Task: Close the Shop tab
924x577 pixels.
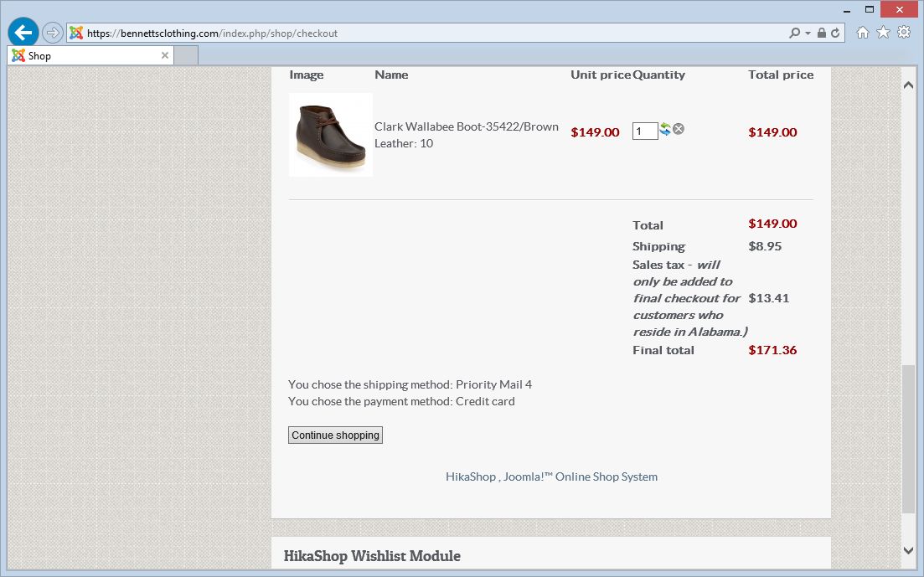Action: (165, 55)
